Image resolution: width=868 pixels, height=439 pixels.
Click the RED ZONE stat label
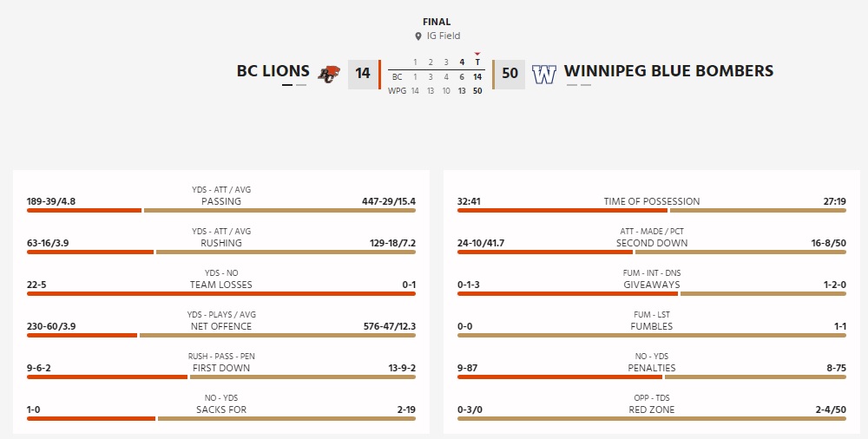[652, 410]
